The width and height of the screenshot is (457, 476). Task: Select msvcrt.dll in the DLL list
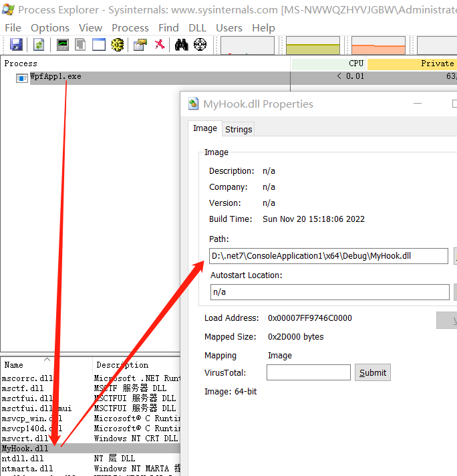coord(90,439)
